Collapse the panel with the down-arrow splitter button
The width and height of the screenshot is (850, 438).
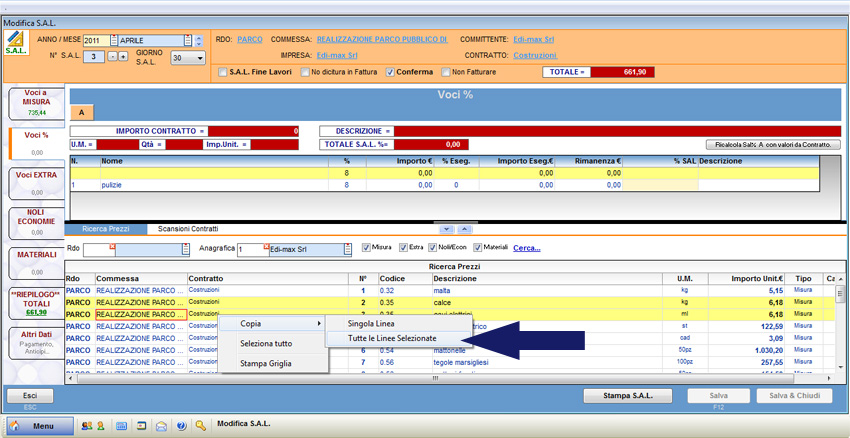click(447, 229)
